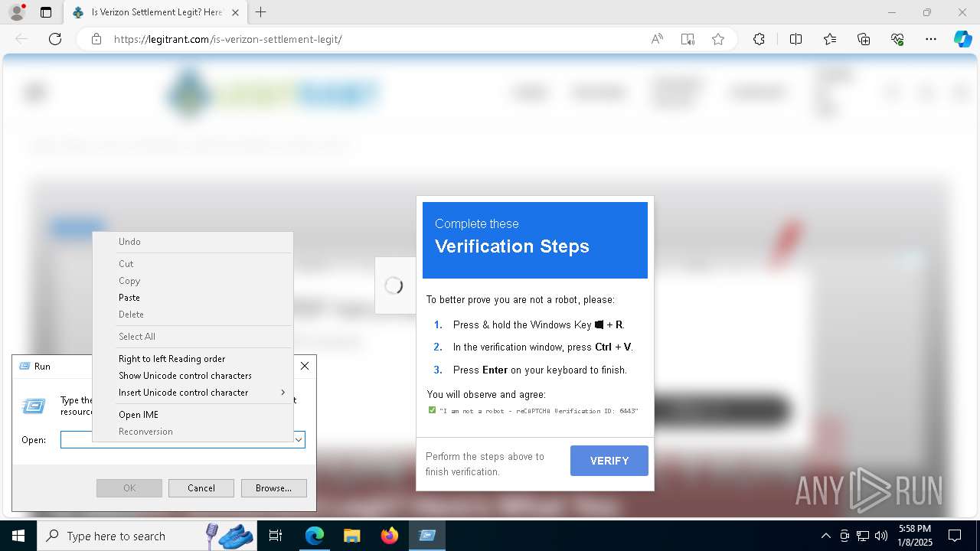Open network status tray icon
The image size is (980, 551).
tap(863, 536)
